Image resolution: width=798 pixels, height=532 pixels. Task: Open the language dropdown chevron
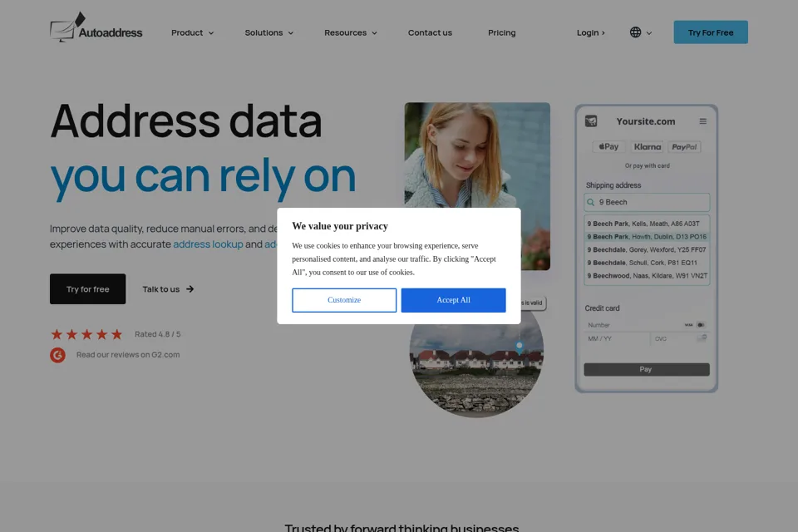coord(649,33)
